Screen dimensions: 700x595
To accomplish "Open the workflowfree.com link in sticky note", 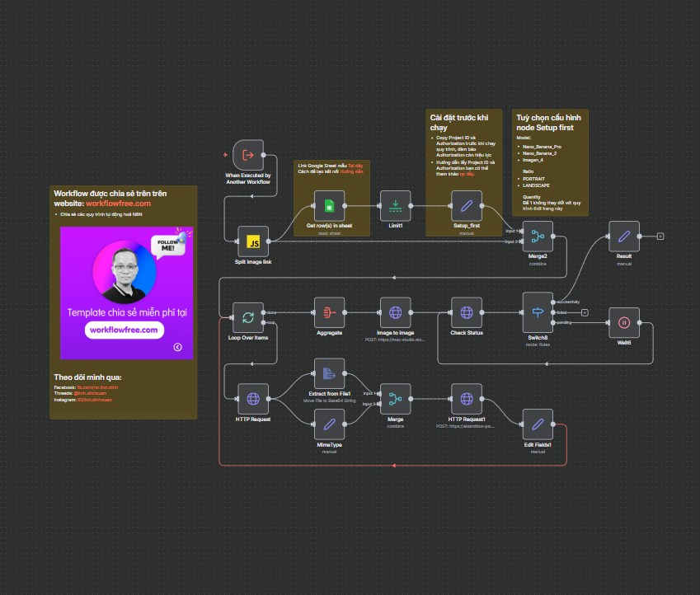I will pyautogui.click(x=118, y=203).
